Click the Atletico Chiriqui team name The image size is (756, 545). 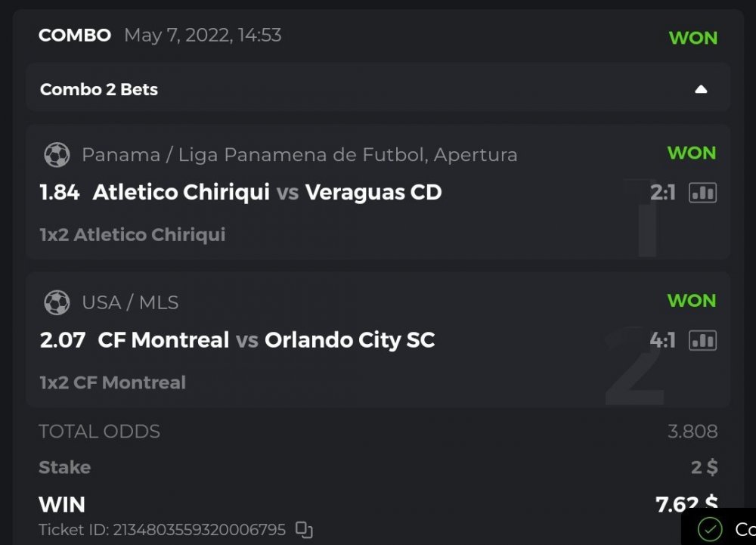[181, 193]
